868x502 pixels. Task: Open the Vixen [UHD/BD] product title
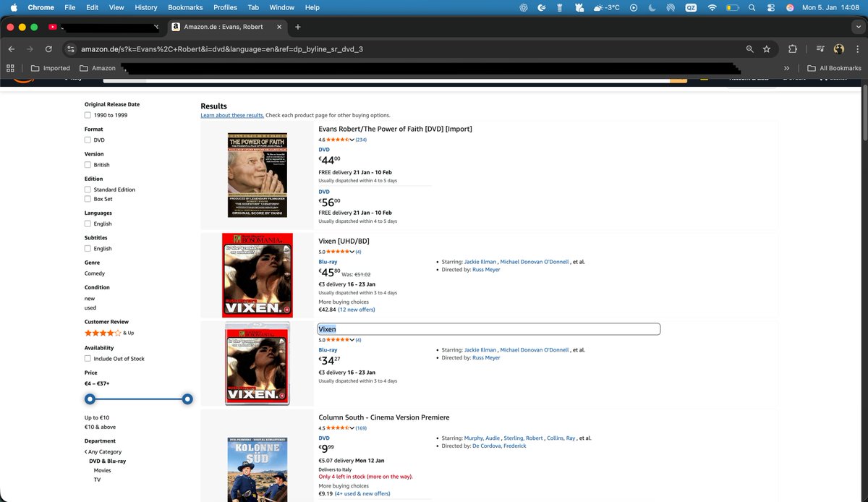[x=344, y=241]
